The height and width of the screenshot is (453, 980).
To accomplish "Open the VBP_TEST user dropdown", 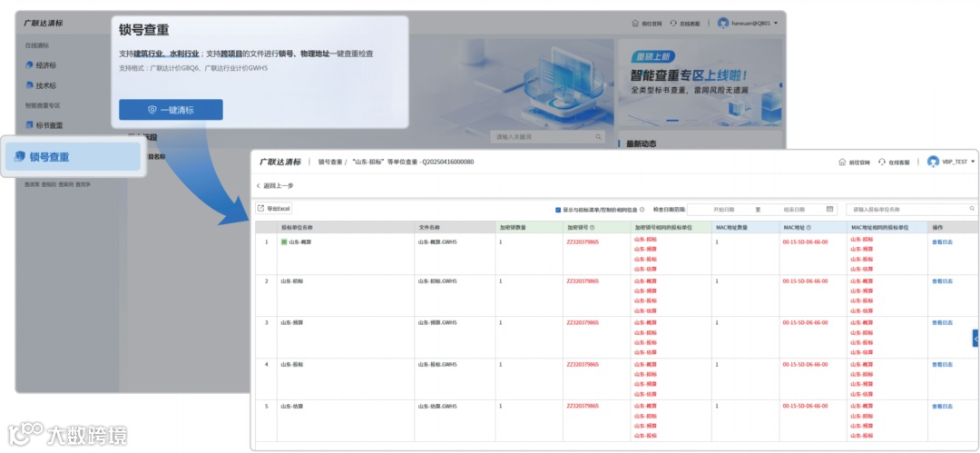I will 951,162.
